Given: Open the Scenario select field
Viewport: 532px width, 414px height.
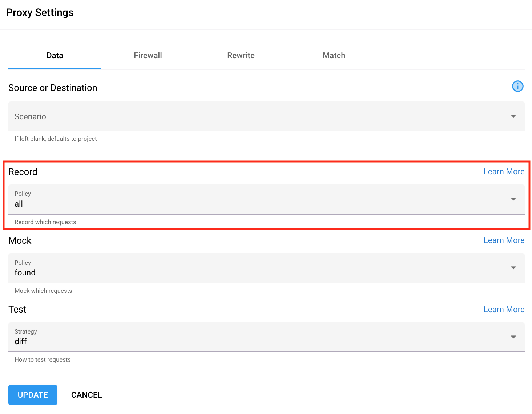Looking at the screenshot, I should tap(254, 116).
